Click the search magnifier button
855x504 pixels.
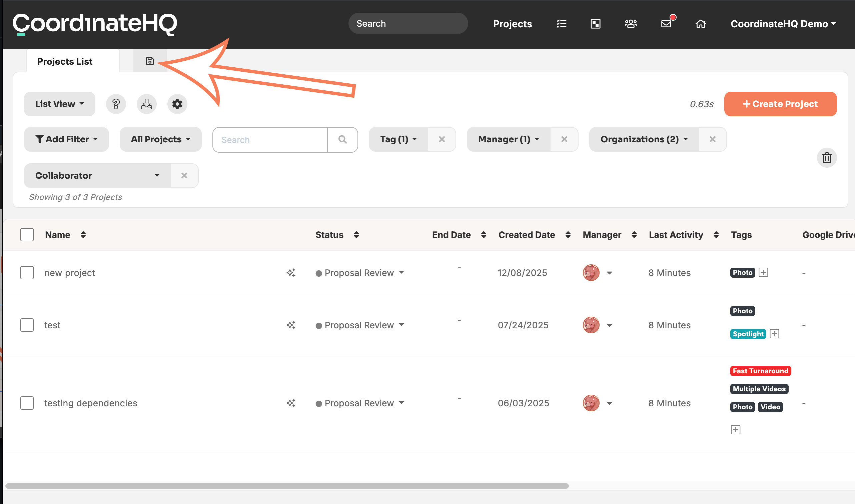coord(342,140)
